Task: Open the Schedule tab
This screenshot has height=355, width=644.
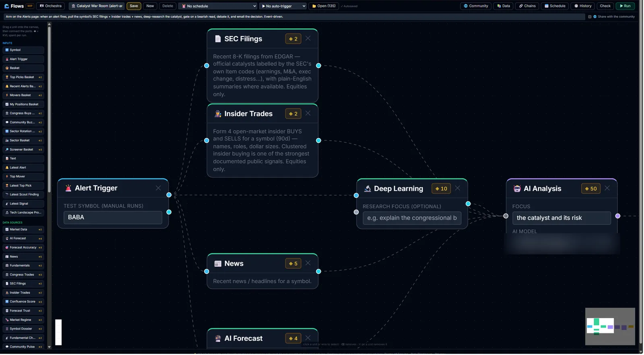Action: [555, 6]
